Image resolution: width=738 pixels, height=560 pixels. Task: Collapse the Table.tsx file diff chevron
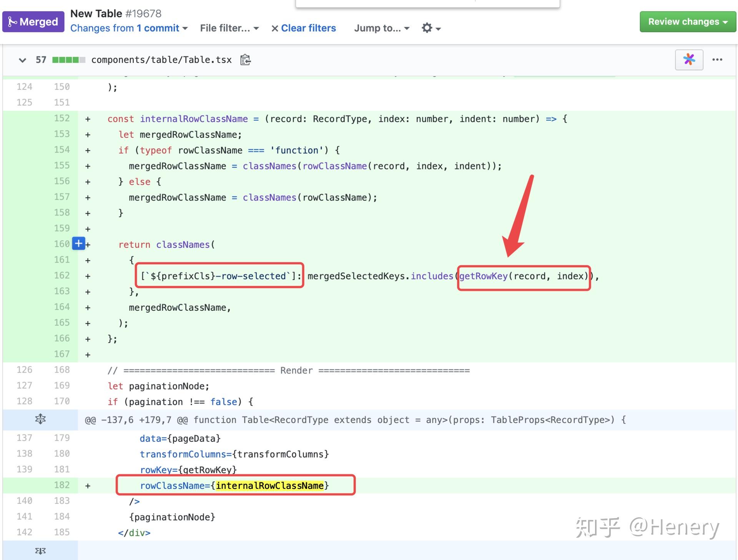[x=22, y=60]
